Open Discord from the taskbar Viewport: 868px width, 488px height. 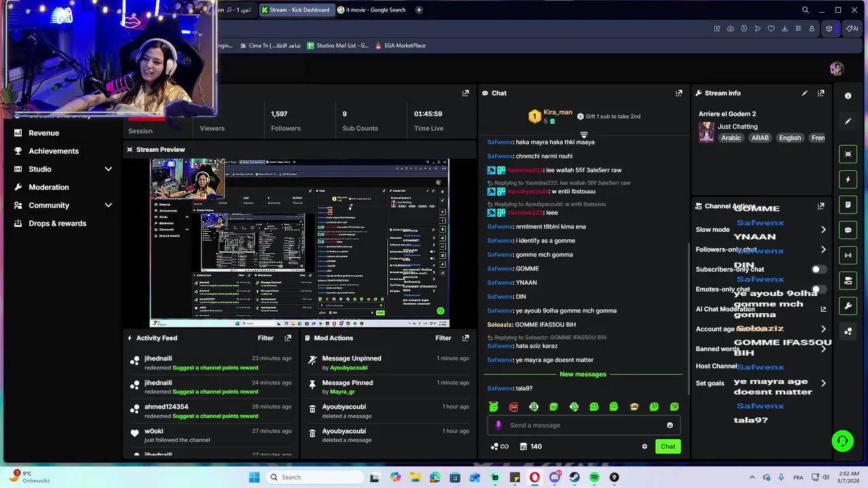[x=555, y=477]
